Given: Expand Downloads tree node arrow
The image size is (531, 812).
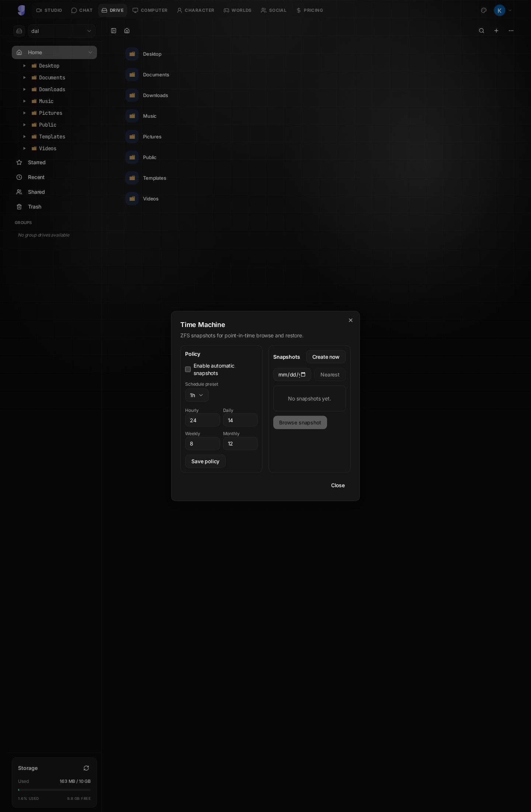Looking at the screenshot, I should coord(24,89).
